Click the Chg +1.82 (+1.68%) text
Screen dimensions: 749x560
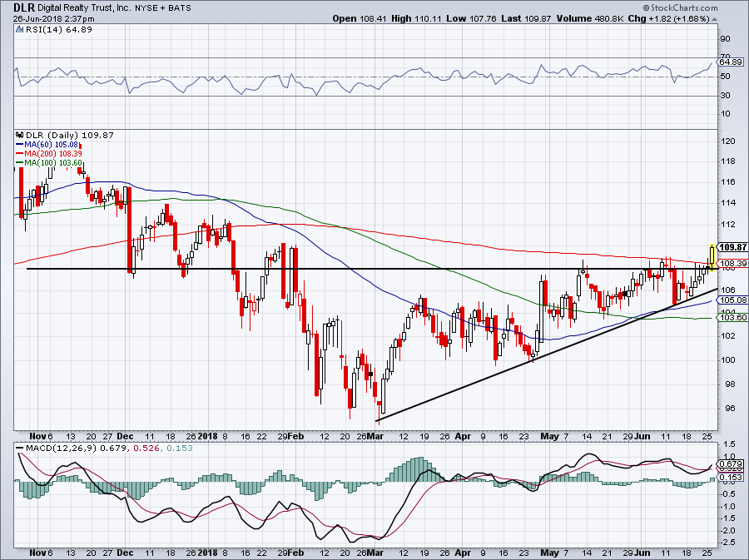click(x=668, y=18)
